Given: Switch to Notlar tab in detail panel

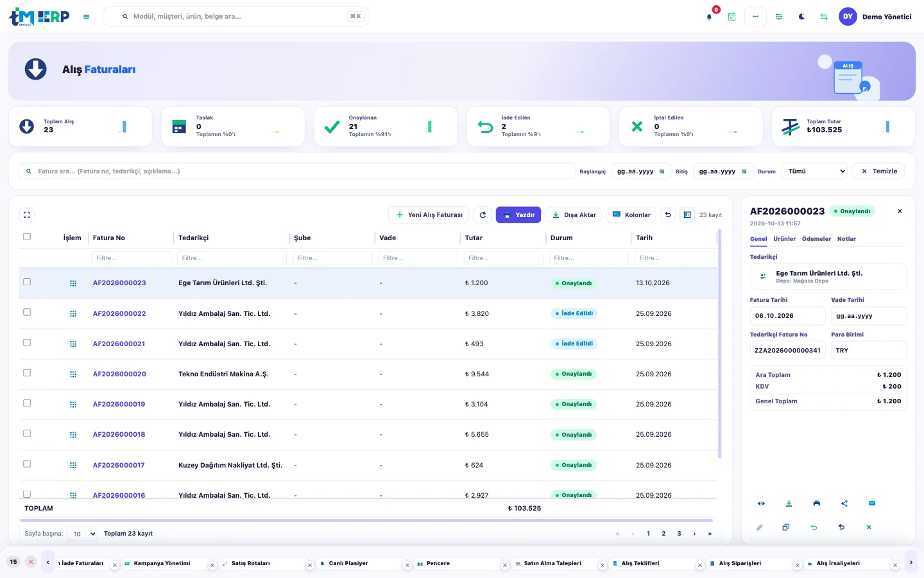Looking at the screenshot, I should pyautogui.click(x=846, y=239).
